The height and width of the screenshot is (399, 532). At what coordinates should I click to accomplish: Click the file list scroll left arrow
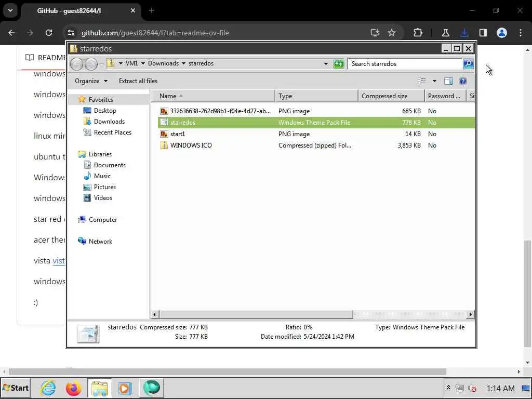click(x=154, y=314)
